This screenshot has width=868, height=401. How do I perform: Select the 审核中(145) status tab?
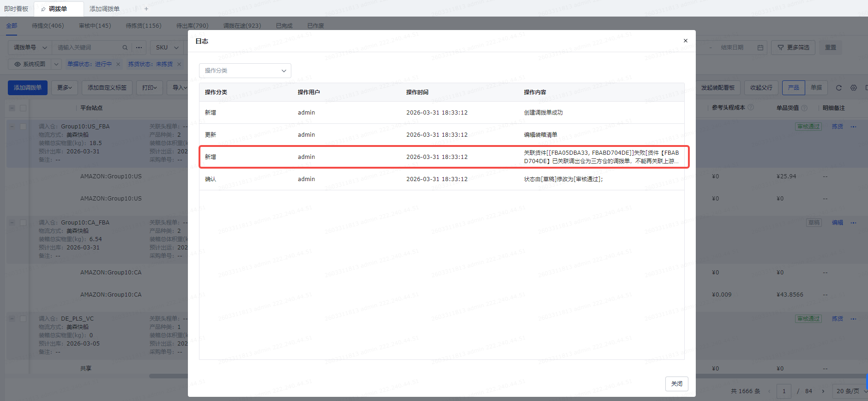[95, 26]
